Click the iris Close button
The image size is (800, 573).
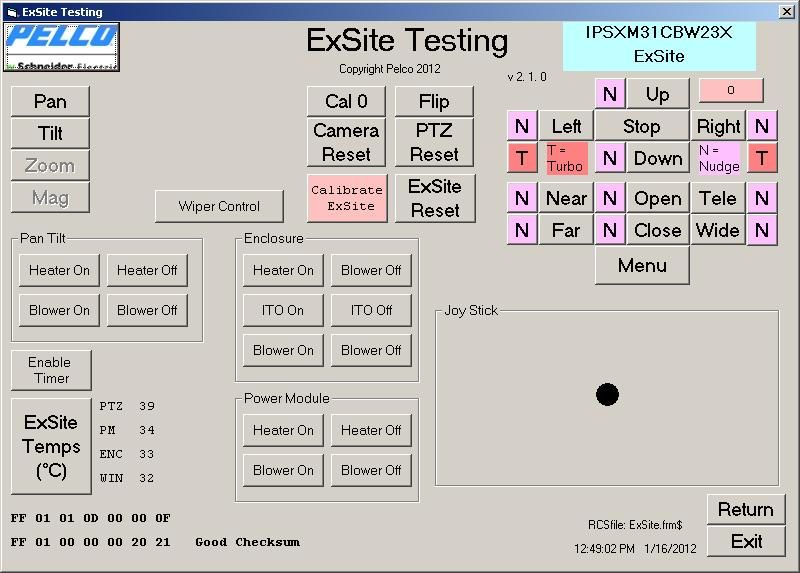tap(658, 230)
